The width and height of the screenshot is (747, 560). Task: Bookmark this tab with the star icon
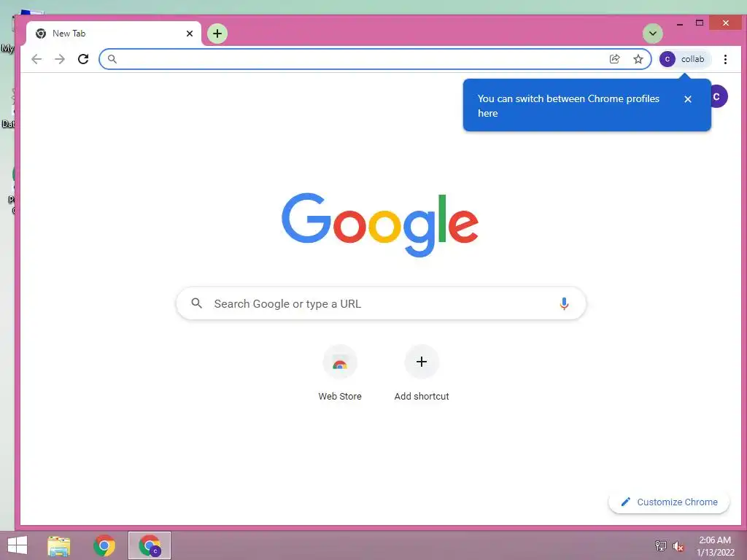point(638,59)
